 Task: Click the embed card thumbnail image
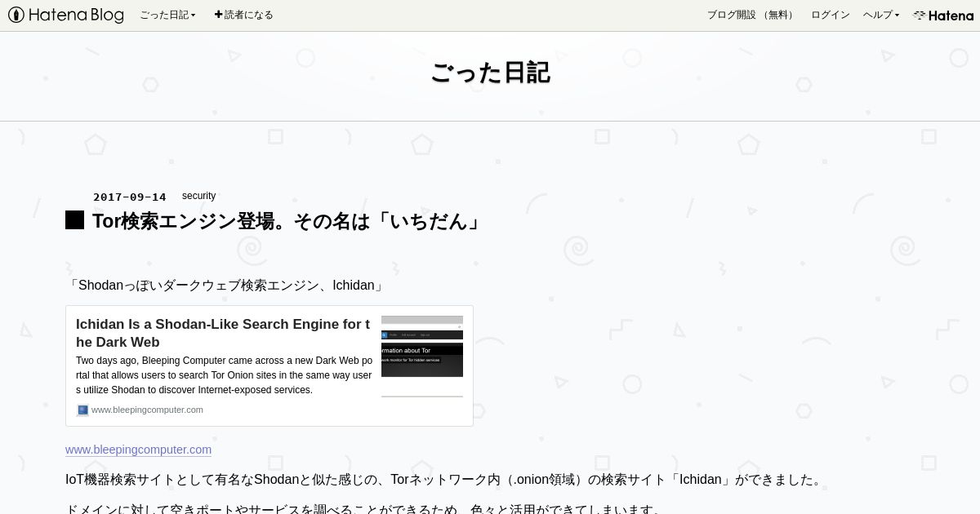[x=422, y=357]
